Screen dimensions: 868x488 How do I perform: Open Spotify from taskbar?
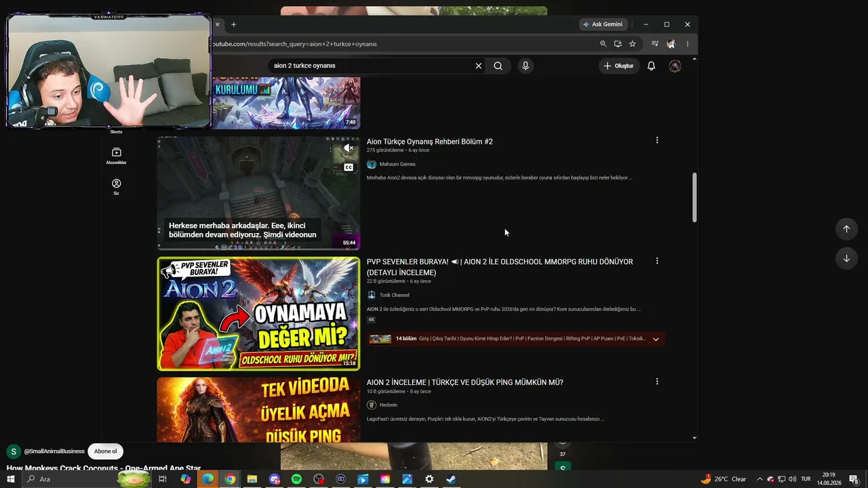[x=296, y=479]
